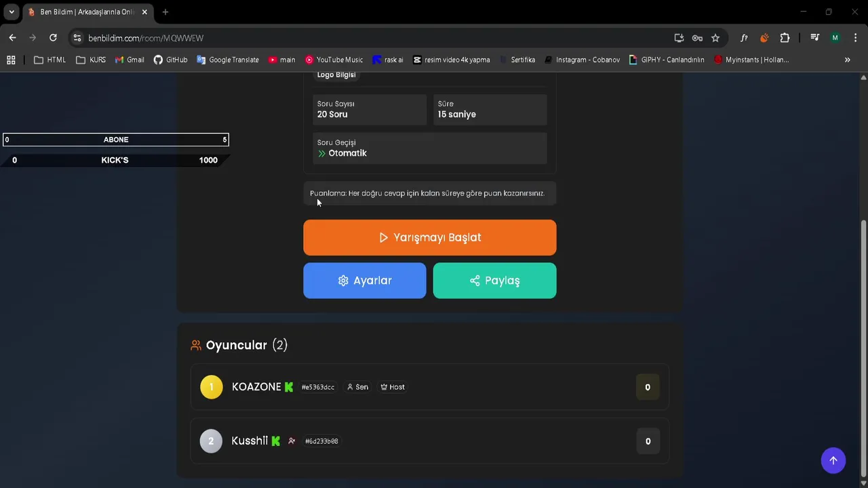Open the GitHub bookmark
The image size is (868, 488).
click(170, 60)
